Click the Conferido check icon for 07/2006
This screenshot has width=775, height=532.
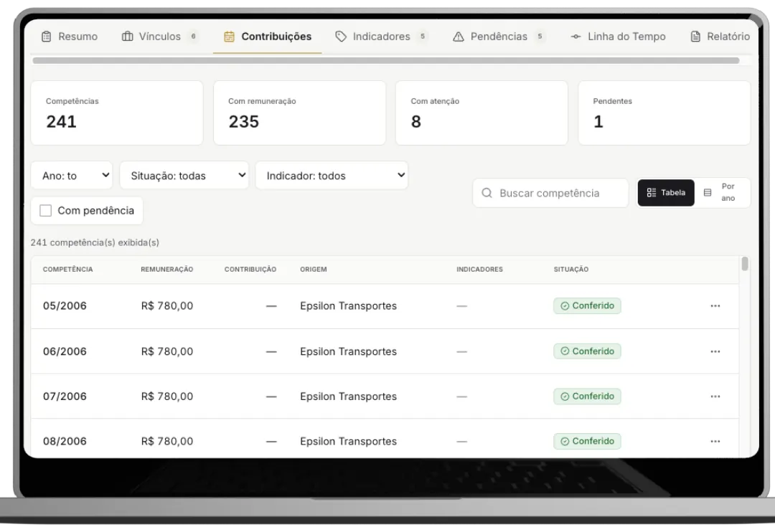point(565,396)
